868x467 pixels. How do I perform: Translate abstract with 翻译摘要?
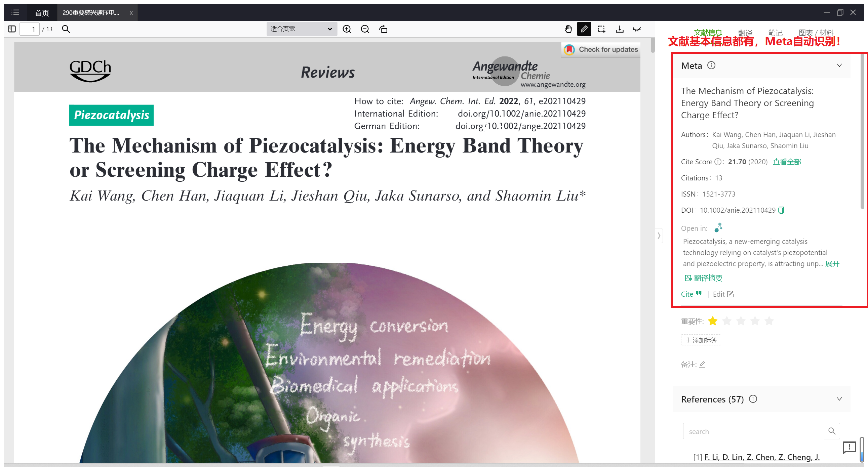[x=704, y=278]
